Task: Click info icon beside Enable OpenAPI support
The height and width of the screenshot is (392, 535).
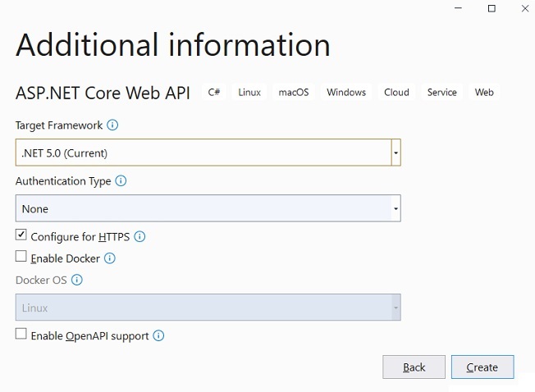Action: [158, 335]
